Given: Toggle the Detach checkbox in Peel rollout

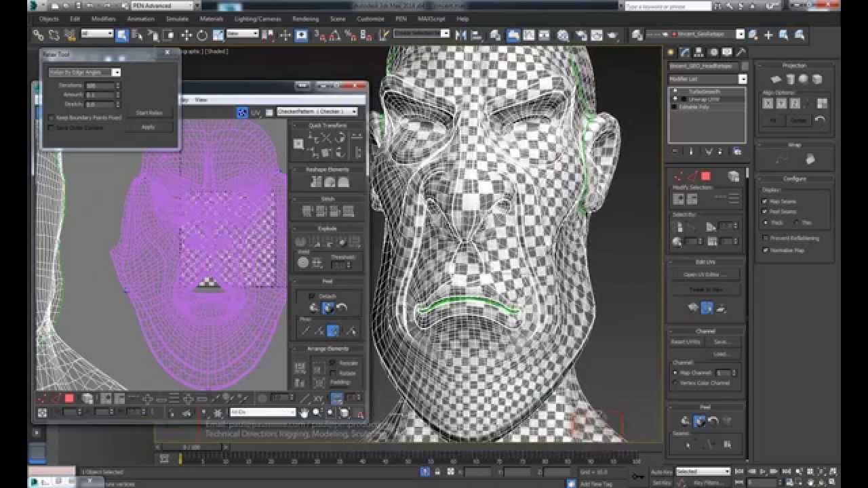Looking at the screenshot, I should click(x=312, y=296).
